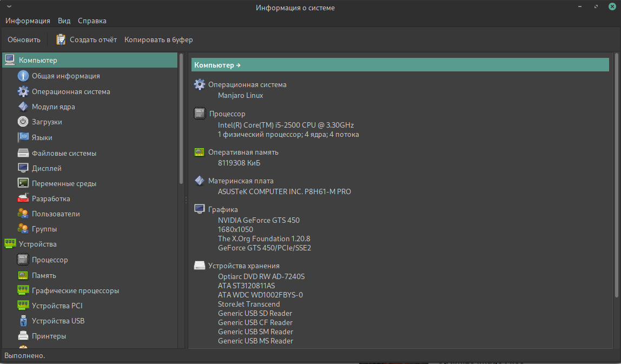This screenshot has height=364, width=621.
Task: Click the Дисплей monitor icon
Action: coord(23,168)
